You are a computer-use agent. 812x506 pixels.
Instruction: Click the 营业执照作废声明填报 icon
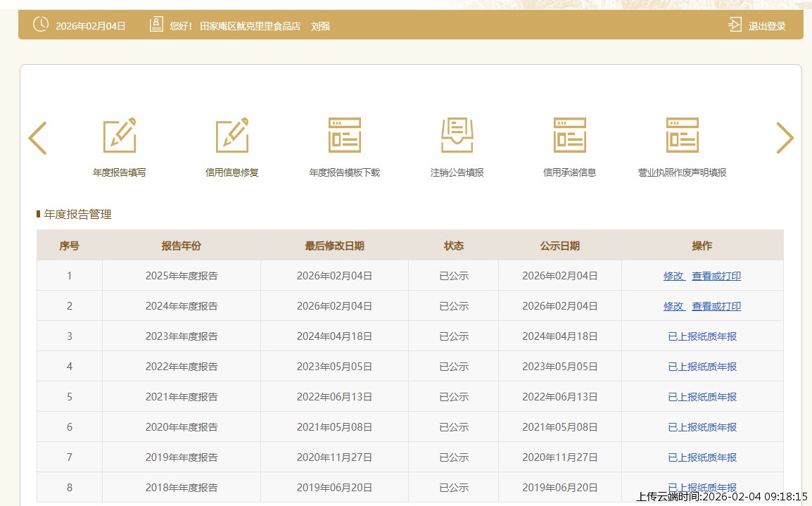682,136
